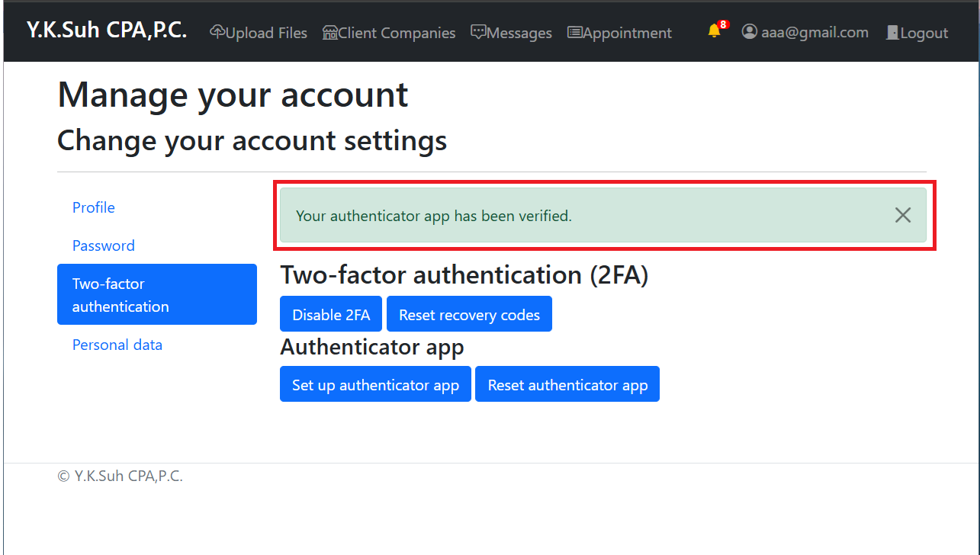Select the Two-factor authentication sidebar item
Viewport: 980px width, 555px height.
(x=157, y=294)
